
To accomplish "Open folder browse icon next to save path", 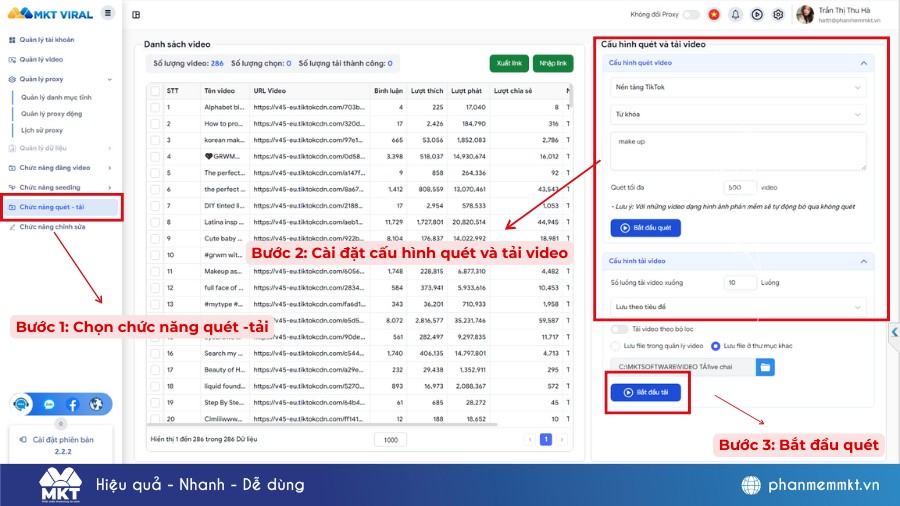I will 765,367.
